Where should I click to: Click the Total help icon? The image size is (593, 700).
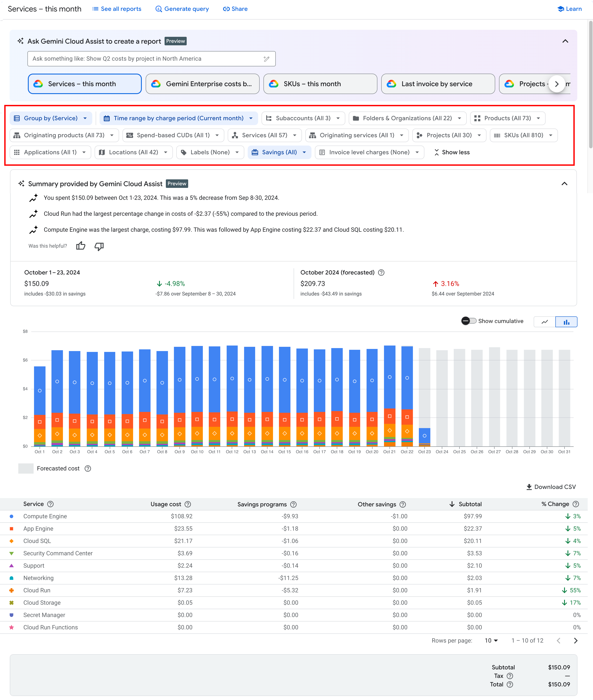[x=510, y=684]
